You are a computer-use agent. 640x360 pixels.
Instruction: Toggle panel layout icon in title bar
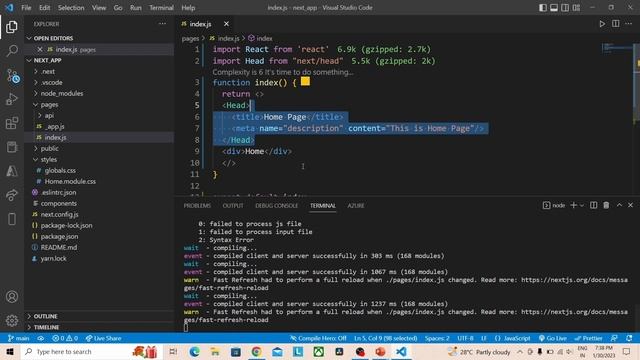tap(554, 8)
